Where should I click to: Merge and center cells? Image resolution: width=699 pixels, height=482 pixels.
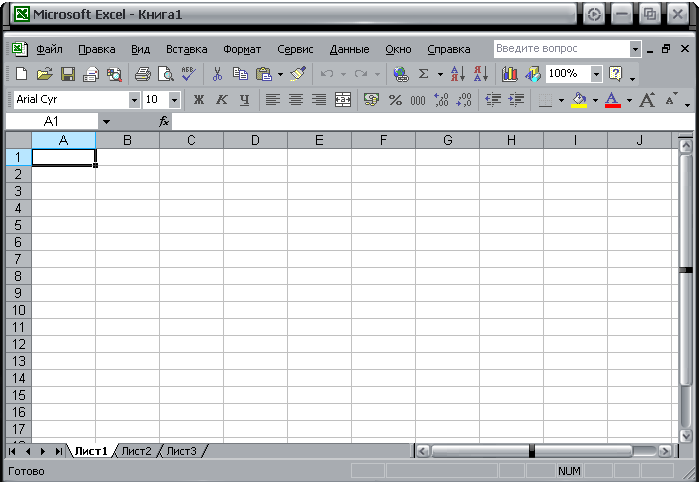342,100
